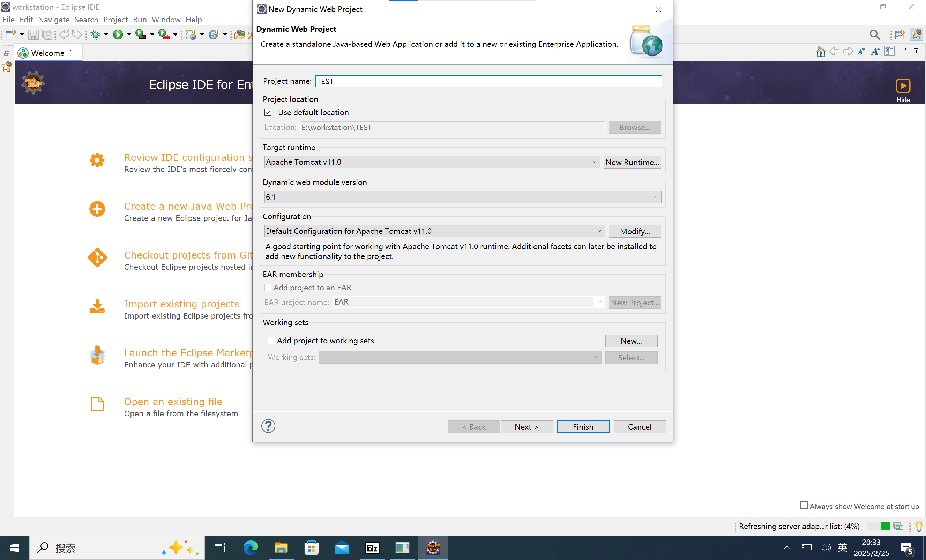Open the Navigate menu

[x=53, y=20]
